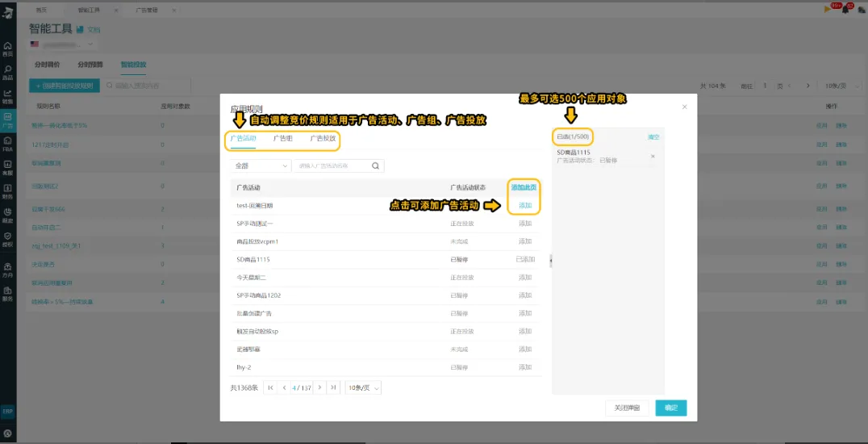868x444 pixels.
Task: Open the 财务 sidebar icon
Action: [x=8, y=191]
